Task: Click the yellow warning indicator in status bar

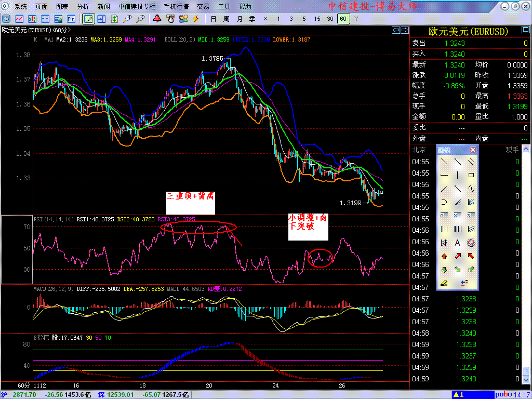Action: (x=458, y=395)
